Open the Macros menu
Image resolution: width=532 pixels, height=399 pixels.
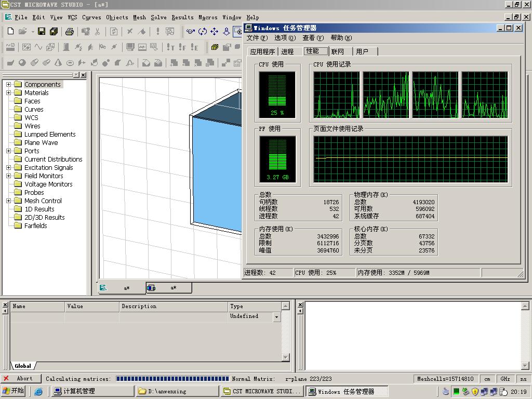click(x=208, y=17)
